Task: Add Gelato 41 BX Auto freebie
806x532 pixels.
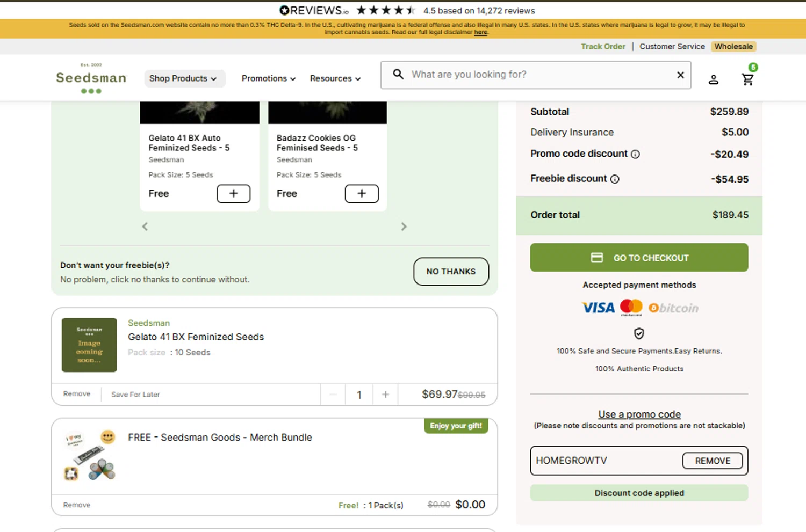Action: tap(233, 194)
